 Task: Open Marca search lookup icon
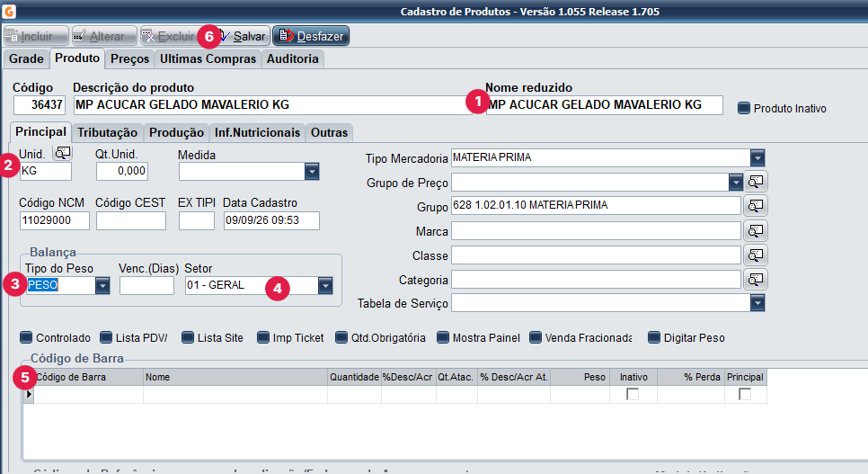pyautogui.click(x=756, y=230)
